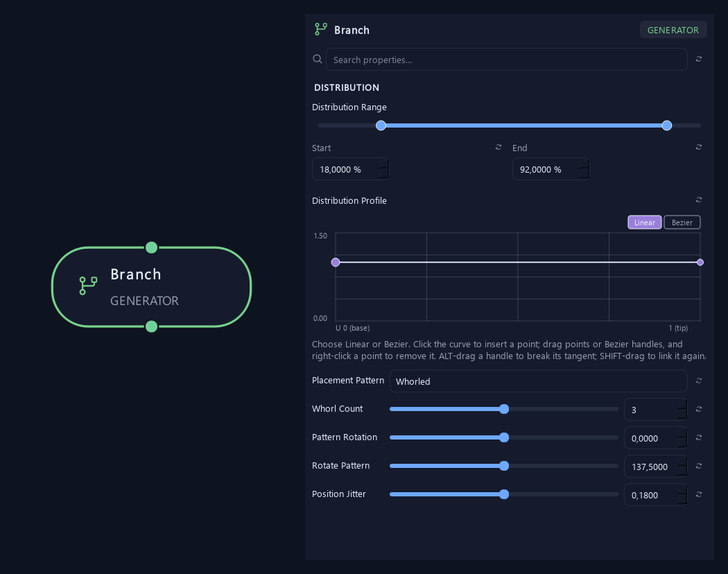Click the Branch node icon in graph

(88, 286)
